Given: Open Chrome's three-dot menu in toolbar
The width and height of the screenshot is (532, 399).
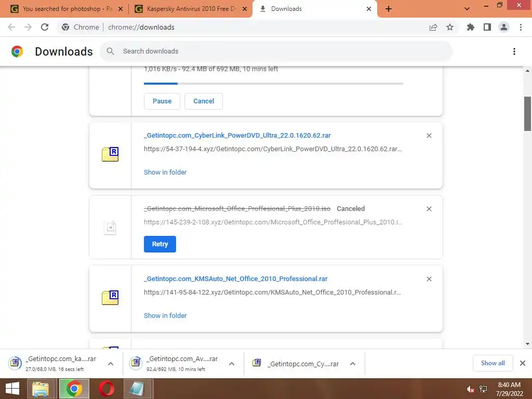Looking at the screenshot, I should (521, 27).
